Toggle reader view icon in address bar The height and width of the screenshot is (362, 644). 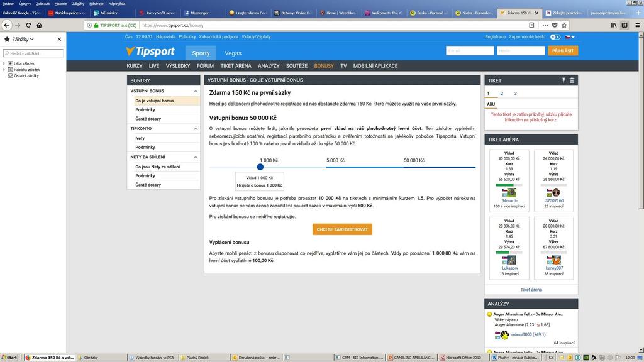click(531, 25)
